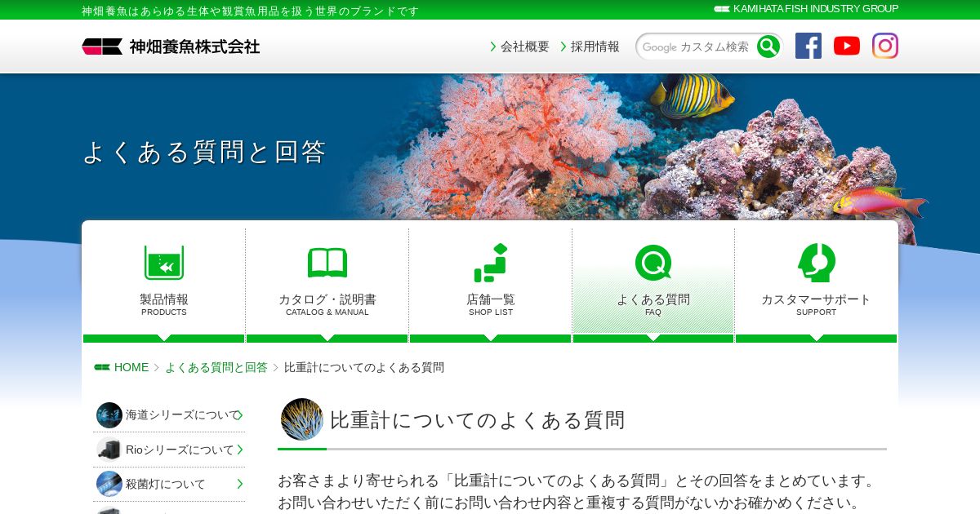Open the カタログ・説明書 CATALOG & MANUAL tab
The width and height of the screenshot is (980, 514).
point(327,285)
